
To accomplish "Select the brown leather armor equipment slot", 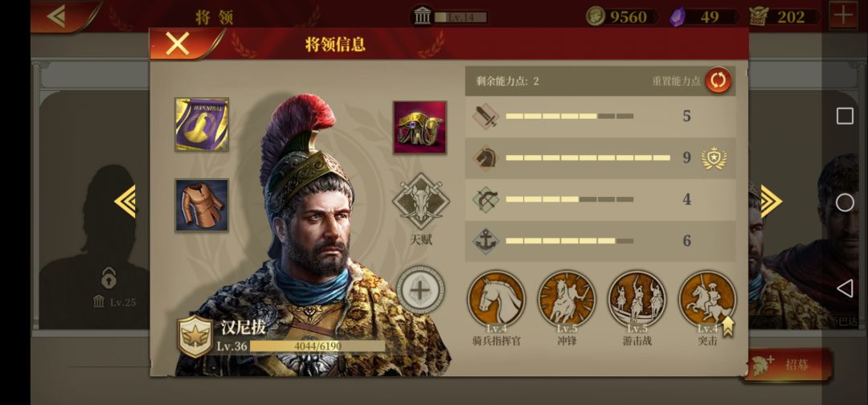I will (x=202, y=205).
